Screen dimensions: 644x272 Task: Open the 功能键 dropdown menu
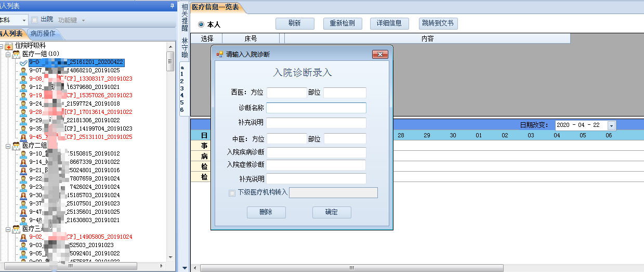click(x=83, y=20)
